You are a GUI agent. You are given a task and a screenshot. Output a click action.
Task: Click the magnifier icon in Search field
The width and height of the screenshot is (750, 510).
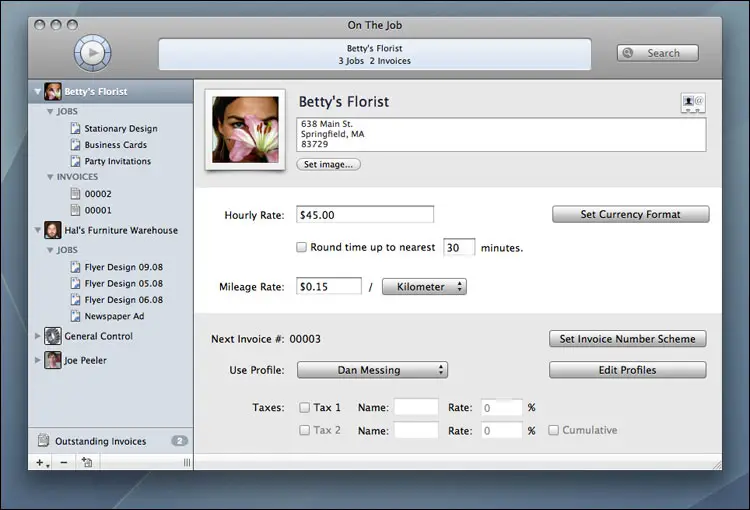point(628,53)
